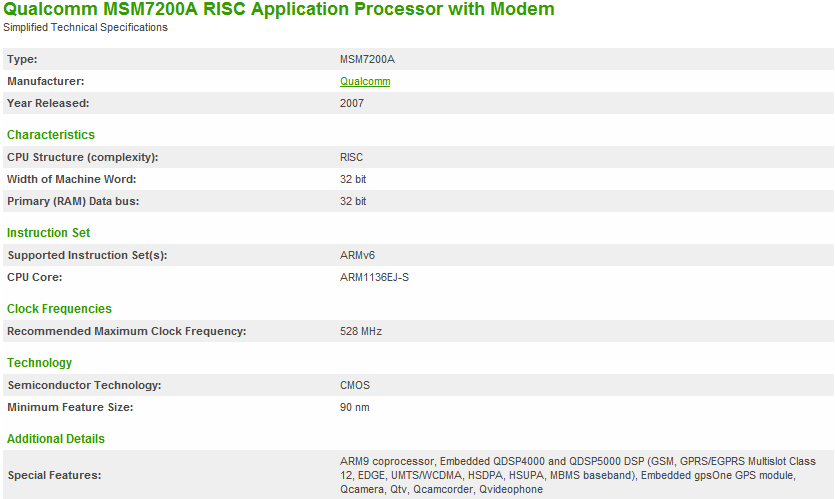Click the 'Special Features:' label
This screenshot has width=835, height=499.
pos(54,475)
